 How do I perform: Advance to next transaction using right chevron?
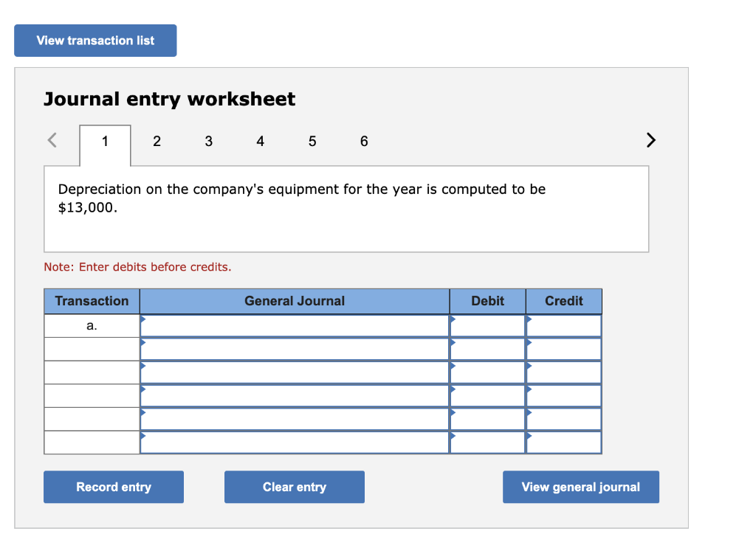click(x=650, y=140)
